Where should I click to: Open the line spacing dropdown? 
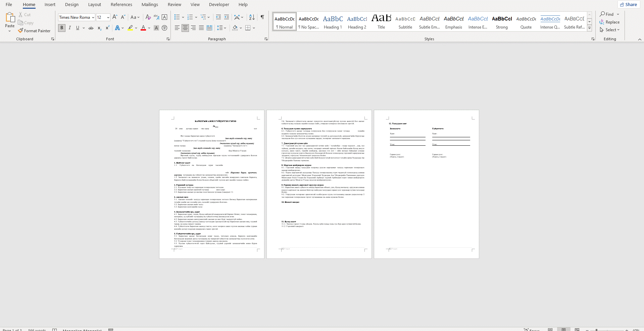click(x=221, y=28)
